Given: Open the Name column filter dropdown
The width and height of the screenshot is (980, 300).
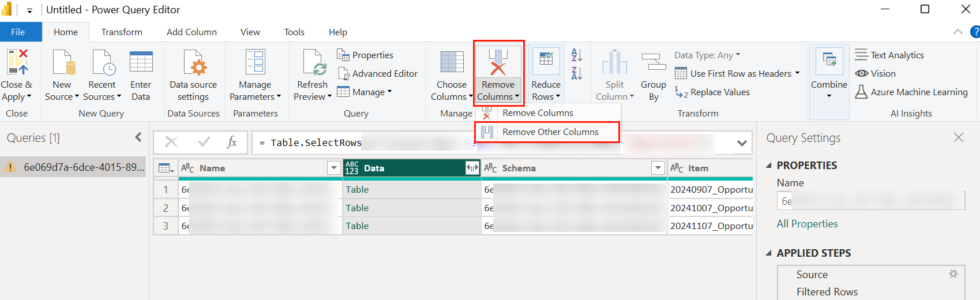Looking at the screenshot, I should (333, 168).
